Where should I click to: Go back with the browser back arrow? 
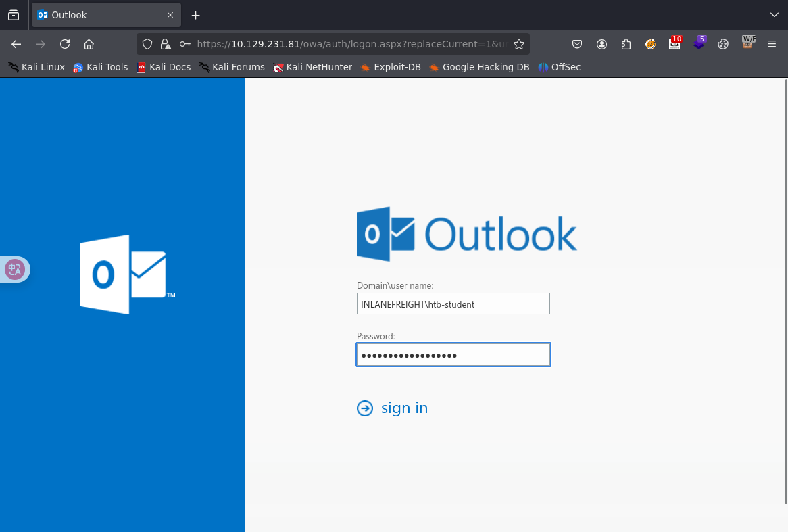[x=16, y=44]
